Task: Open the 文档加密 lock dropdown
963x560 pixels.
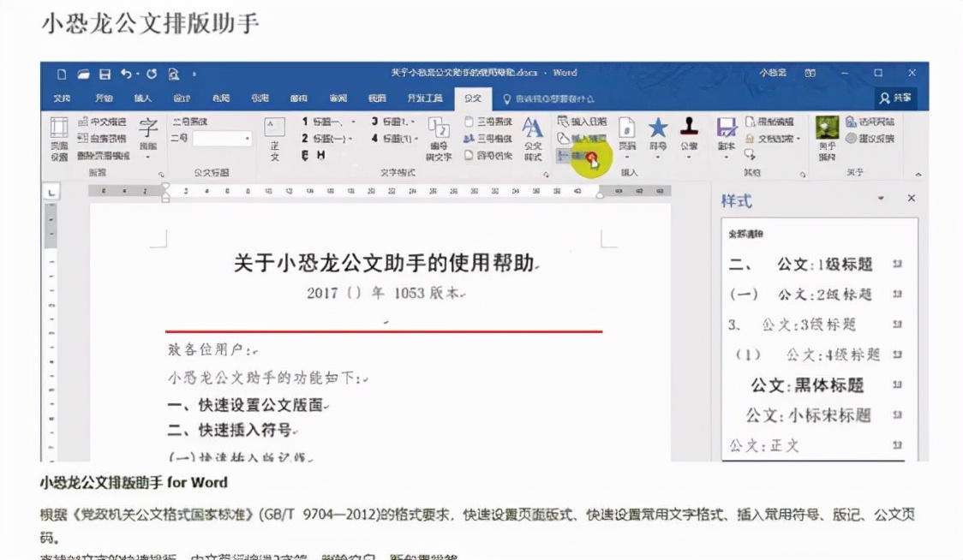Action: (x=773, y=139)
